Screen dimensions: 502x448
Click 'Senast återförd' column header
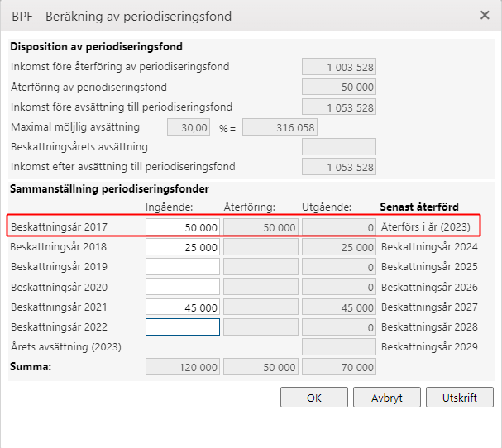pos(419,207)
